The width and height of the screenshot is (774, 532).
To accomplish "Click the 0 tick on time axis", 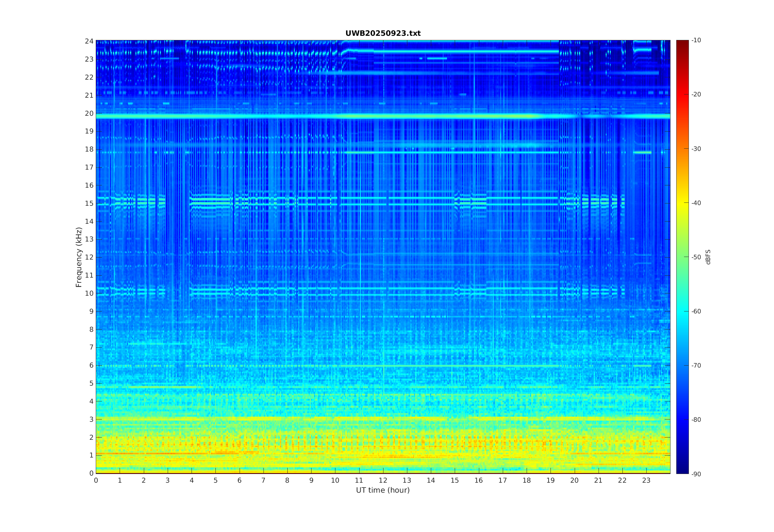I will [96, 480].
